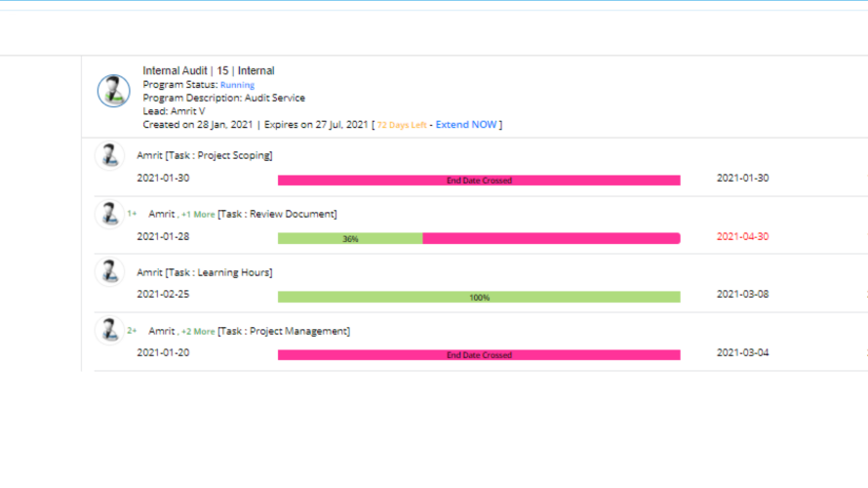
Task: Click the Created on 28 Jan, 2021 text
Action: (198, 125)
